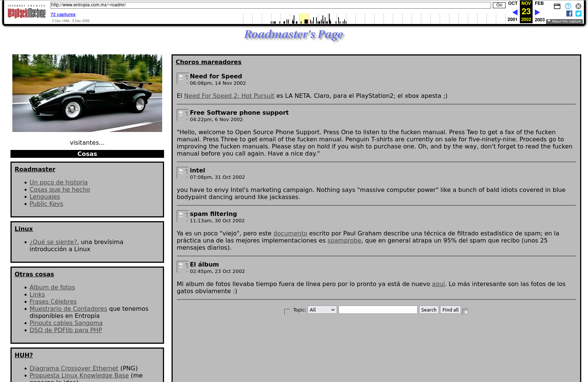Click broken image right of Find all
Screen dimensions: 588x382
click(466, 312)
